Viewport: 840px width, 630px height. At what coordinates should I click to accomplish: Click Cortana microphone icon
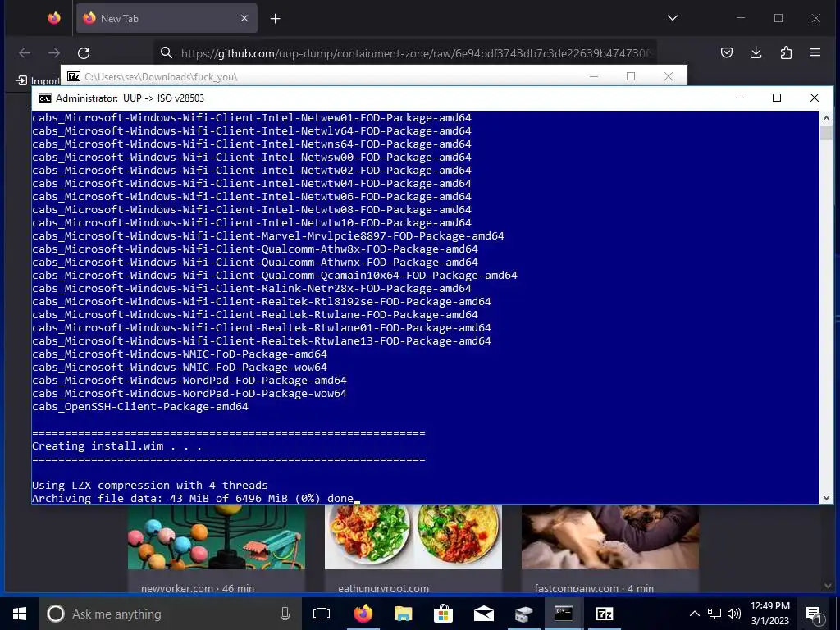tap(285, 614)
